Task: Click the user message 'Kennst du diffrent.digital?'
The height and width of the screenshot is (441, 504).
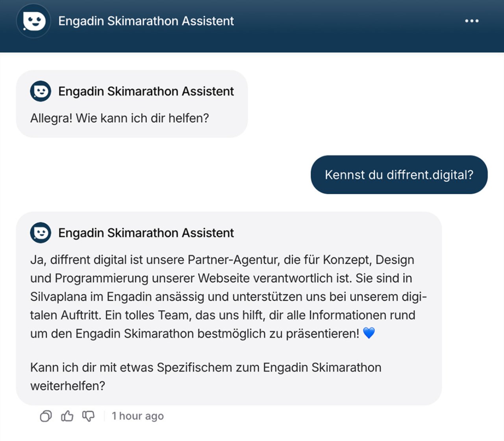Action: coord(399,175)
